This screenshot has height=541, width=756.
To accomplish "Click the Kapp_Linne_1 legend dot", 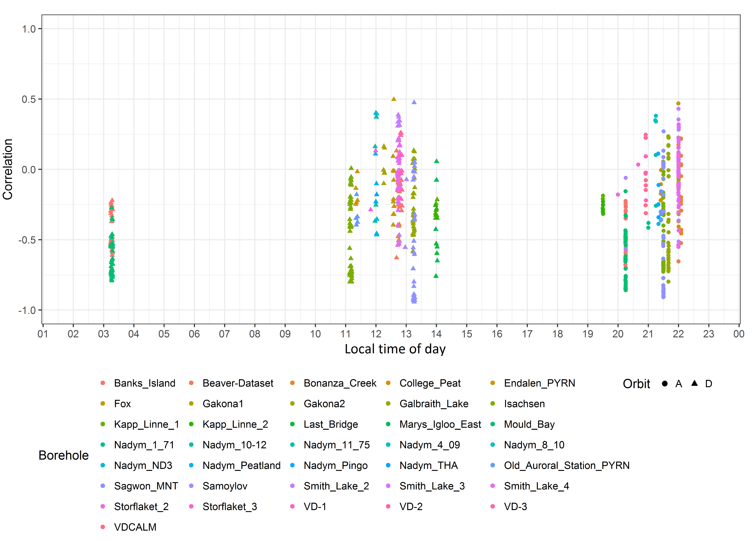I will [x=103, y=424].
